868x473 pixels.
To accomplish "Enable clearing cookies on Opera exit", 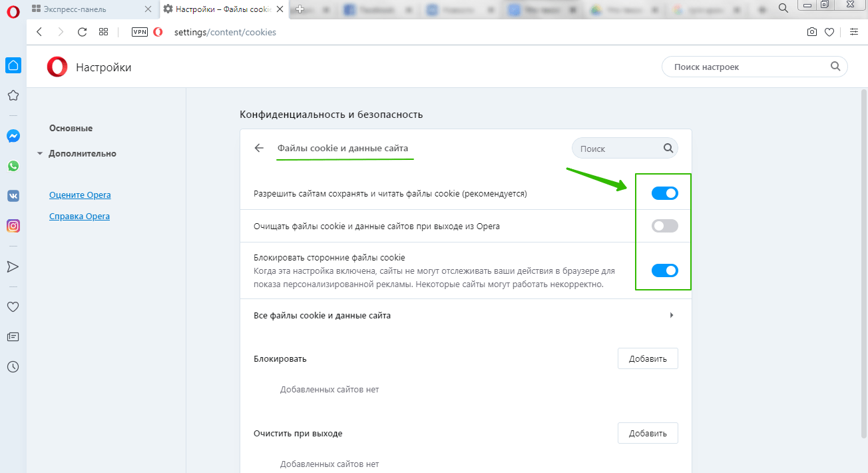I will pos(664,226).
